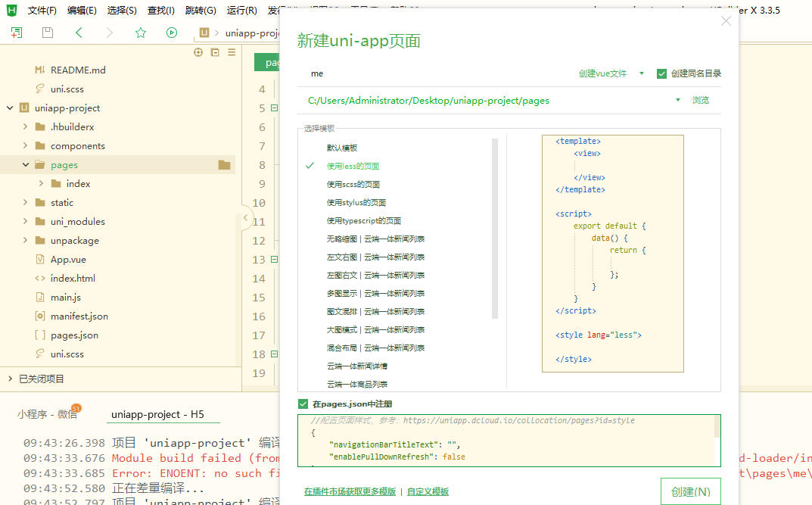Expand the index folder
Viewport: 812px width, 505px height.
click(x=41, y=183)
